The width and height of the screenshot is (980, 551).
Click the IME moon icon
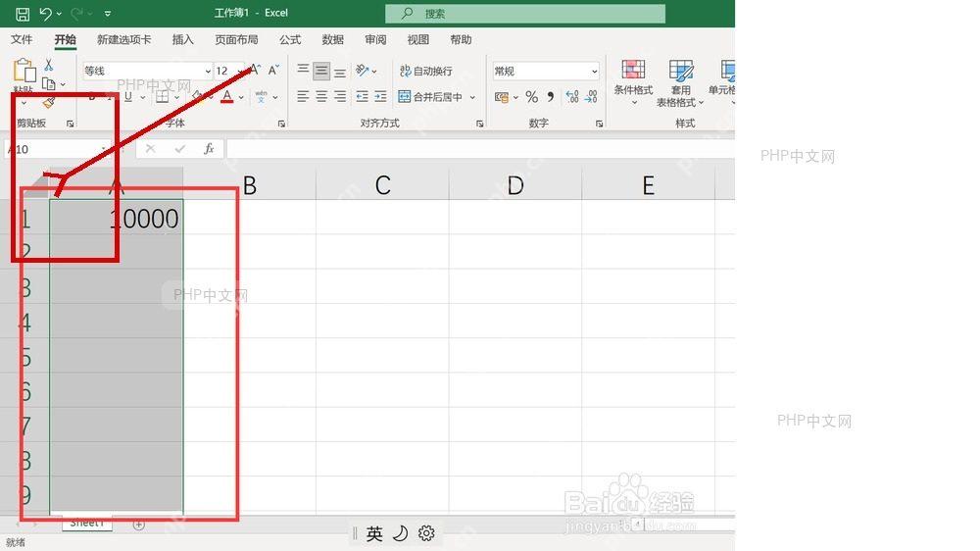coord(400,533)
